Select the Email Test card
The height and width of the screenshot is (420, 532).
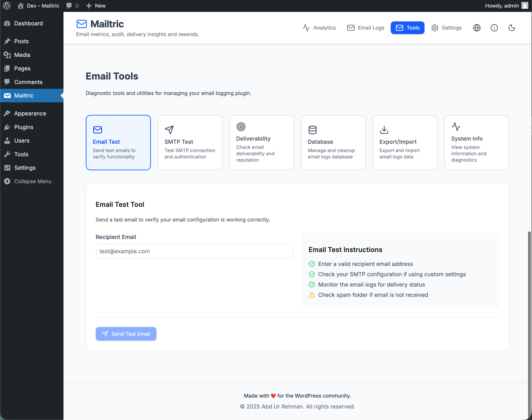click(x=118, y=143)
